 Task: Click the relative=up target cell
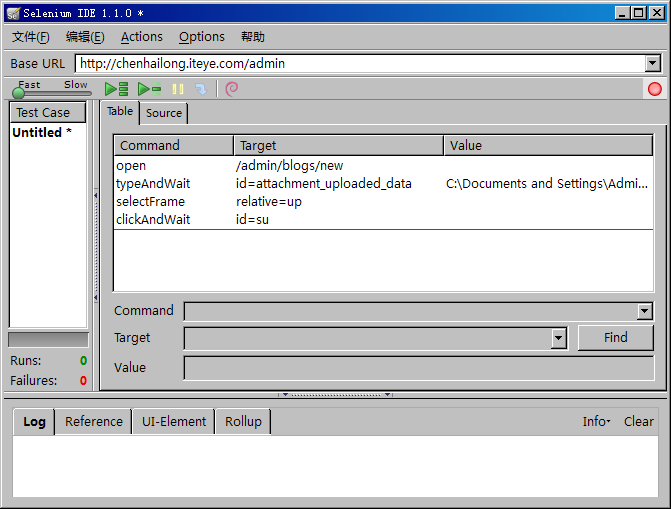[269, 202]
